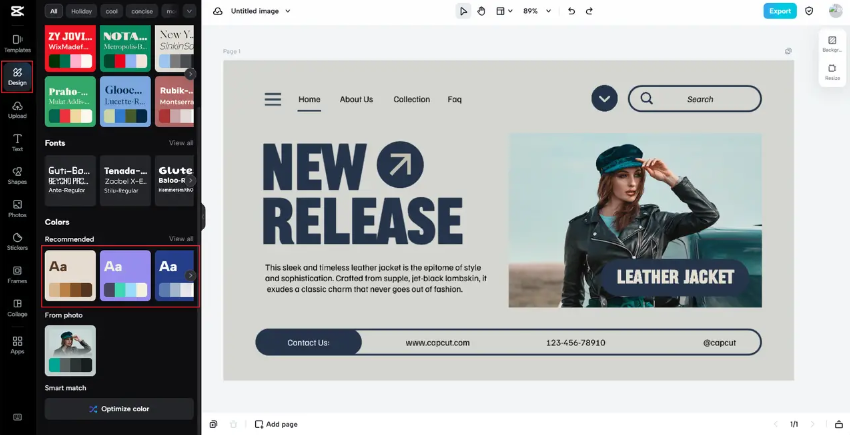Delete page with the trash icon
This screenshot has height=435, width=850.
(x=234, y=424)
